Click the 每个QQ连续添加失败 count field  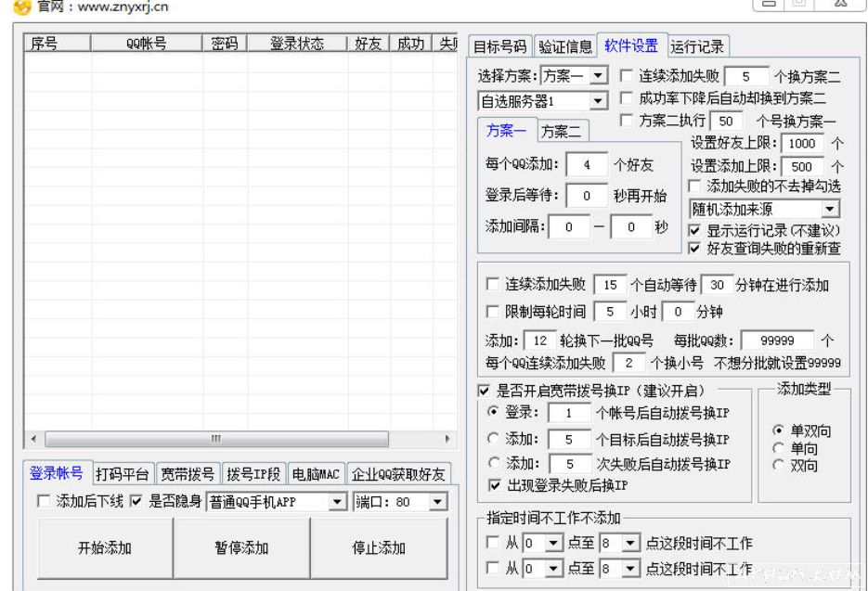tap(628, 363)
